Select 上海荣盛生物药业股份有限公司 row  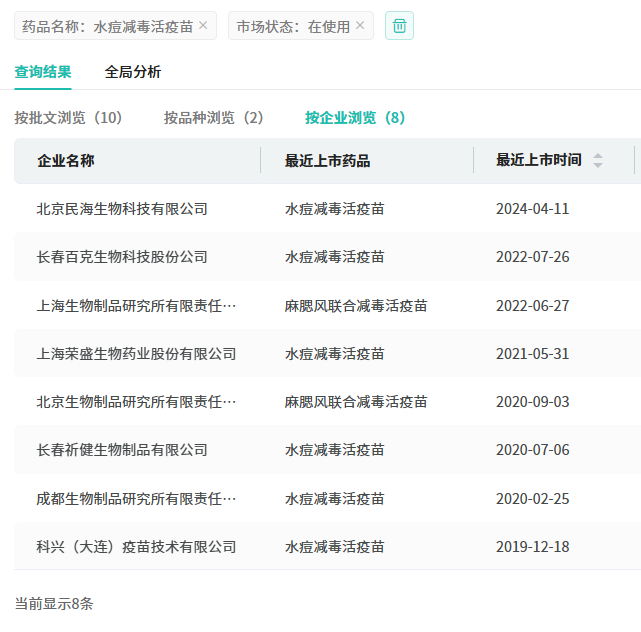(136, 354)
